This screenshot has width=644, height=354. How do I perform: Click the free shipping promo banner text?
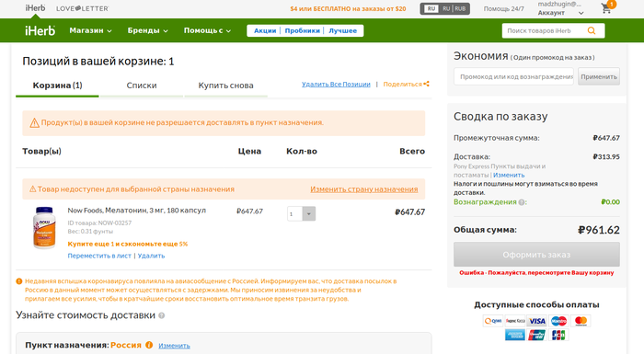[x=348, y=8]
